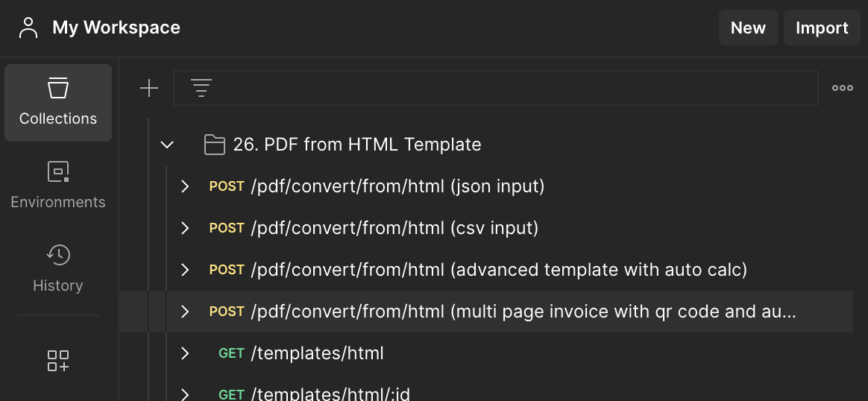
Task: Click the plus icon to create collection
Action: [149, 89]
